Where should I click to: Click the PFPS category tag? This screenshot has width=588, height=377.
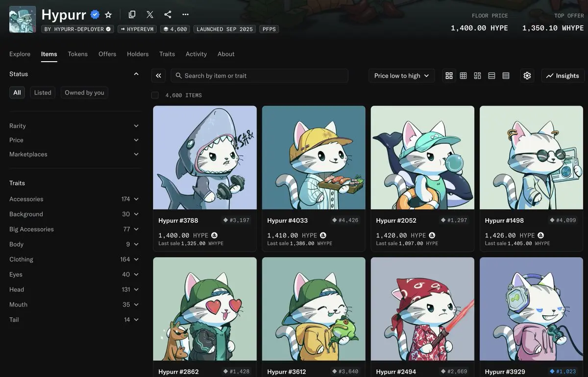[269, 29]
